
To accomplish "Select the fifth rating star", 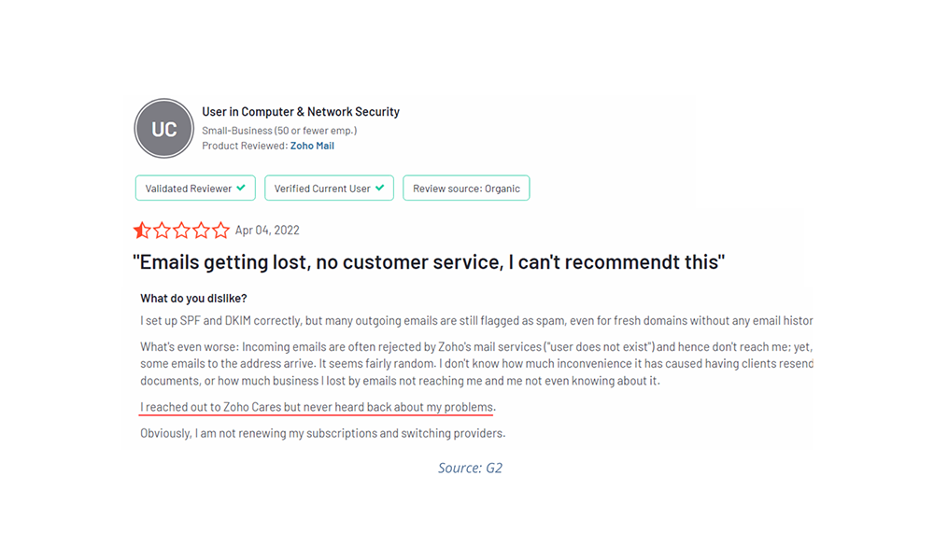I will (220, 230).
